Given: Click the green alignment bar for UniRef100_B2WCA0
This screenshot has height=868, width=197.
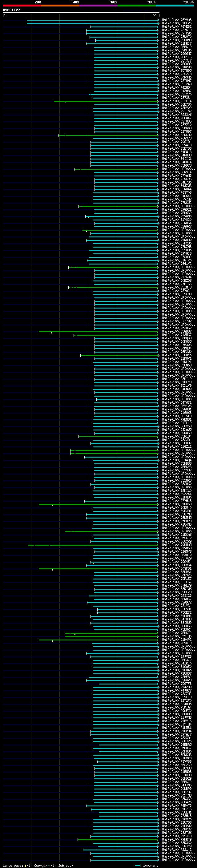Looking at the screenshot, I should point(108,135).
